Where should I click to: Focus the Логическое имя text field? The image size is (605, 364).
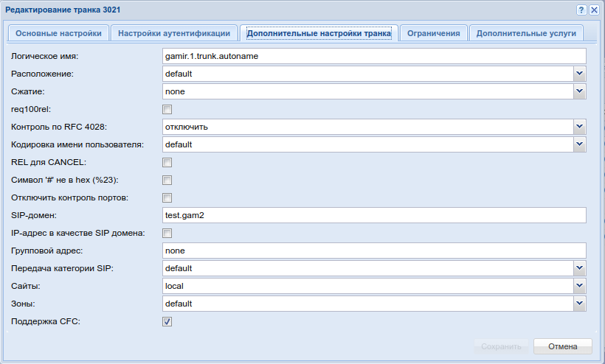(374, 56)
